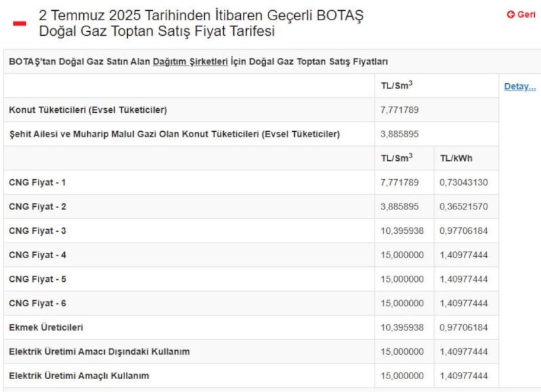
Task: Click the red dash icon beside the title
Action: click(x=20, y=24)
